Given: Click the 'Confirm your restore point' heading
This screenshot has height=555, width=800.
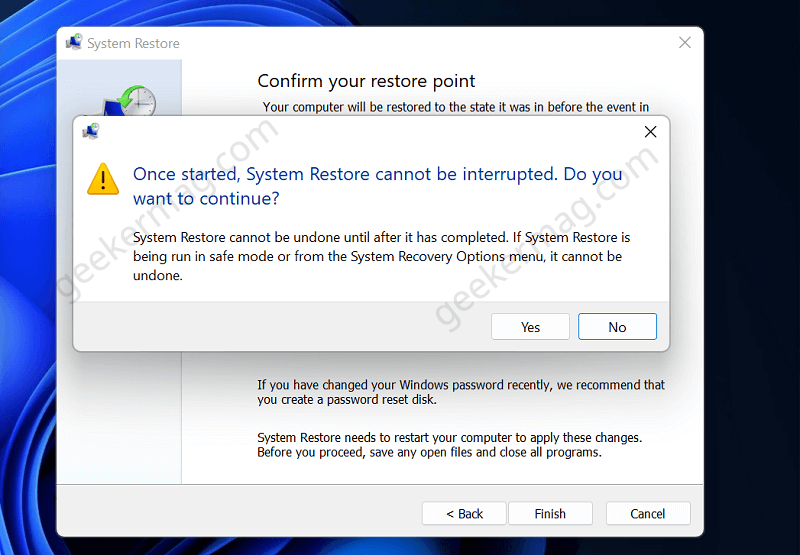Looking at the screenshot, I should pos(366,81).
